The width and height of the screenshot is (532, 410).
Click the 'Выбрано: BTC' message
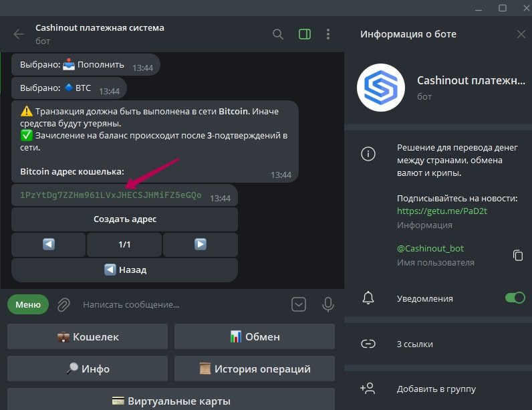click(x=69, y=88)
